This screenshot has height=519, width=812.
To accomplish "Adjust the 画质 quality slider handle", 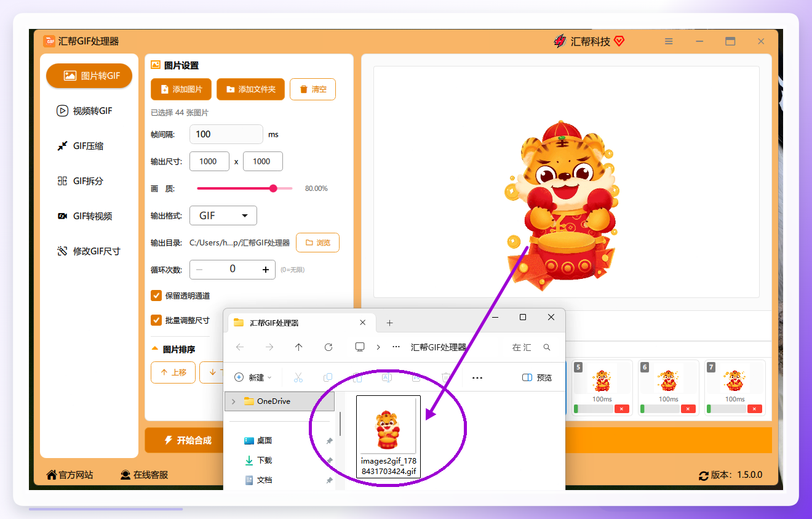I will [273, 188].
